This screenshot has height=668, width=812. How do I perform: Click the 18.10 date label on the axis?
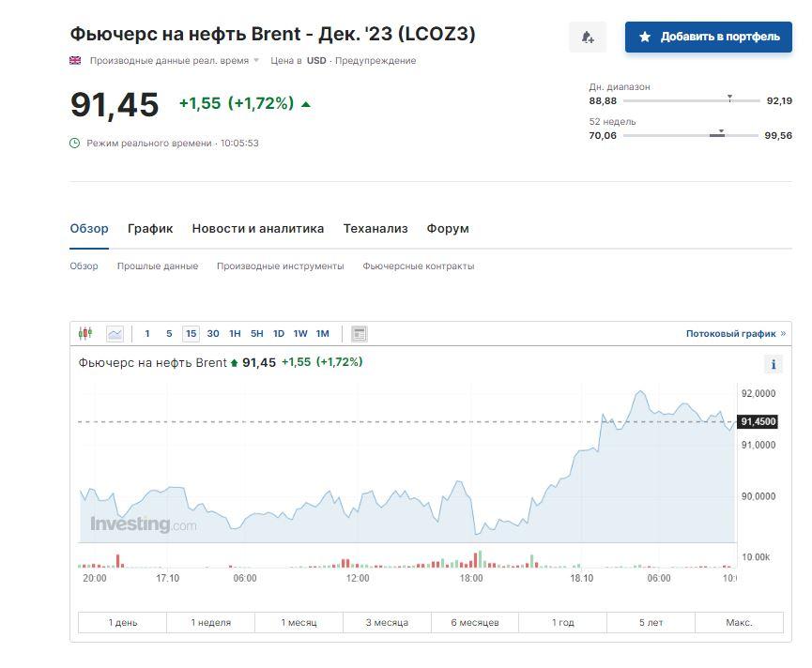[582, 578]
